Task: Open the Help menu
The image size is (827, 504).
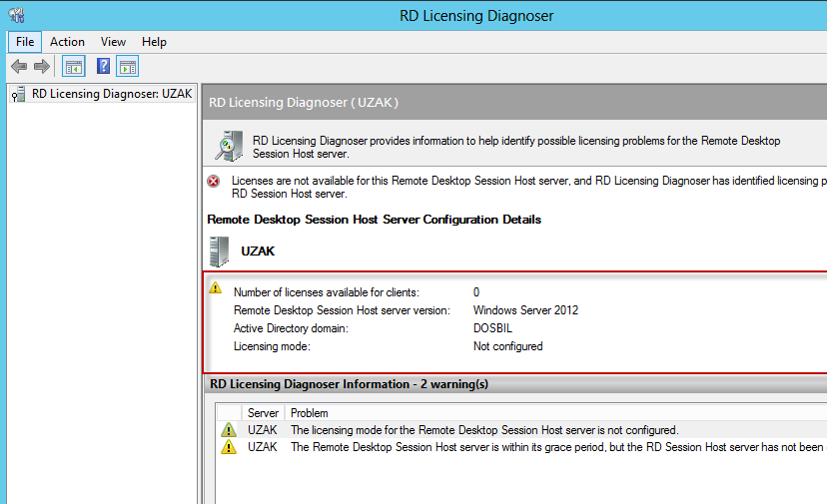Action: (x=154, y=42)
